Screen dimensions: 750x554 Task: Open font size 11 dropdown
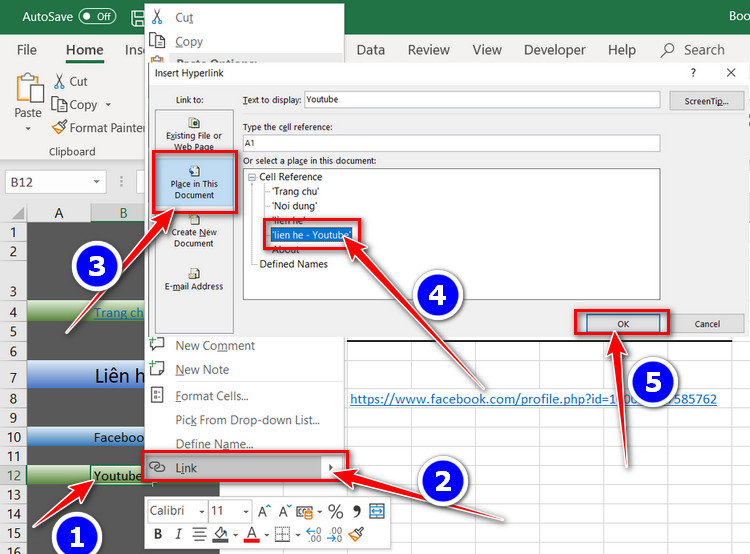click(246, 511)
